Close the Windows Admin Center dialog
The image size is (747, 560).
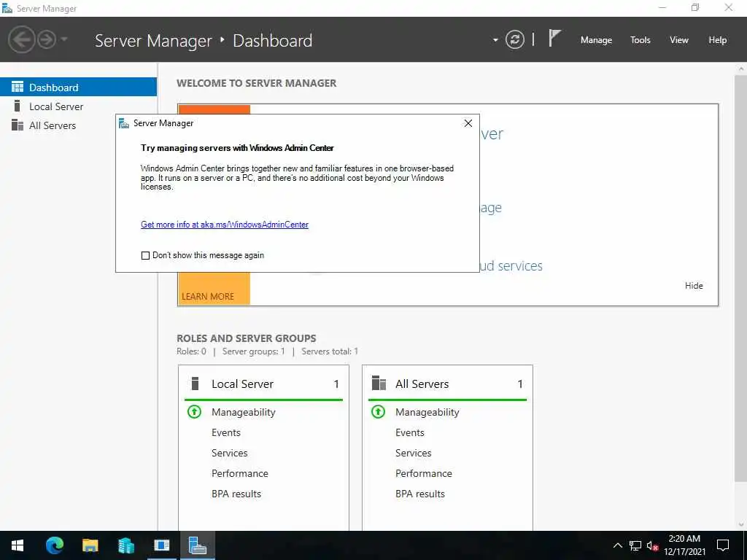(x=468, y=123)
